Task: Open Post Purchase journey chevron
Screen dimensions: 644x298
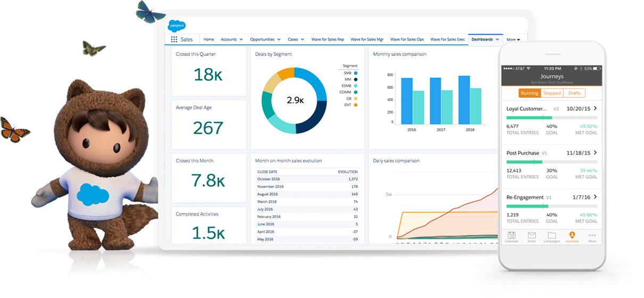Action: click(x=596, y=153)
